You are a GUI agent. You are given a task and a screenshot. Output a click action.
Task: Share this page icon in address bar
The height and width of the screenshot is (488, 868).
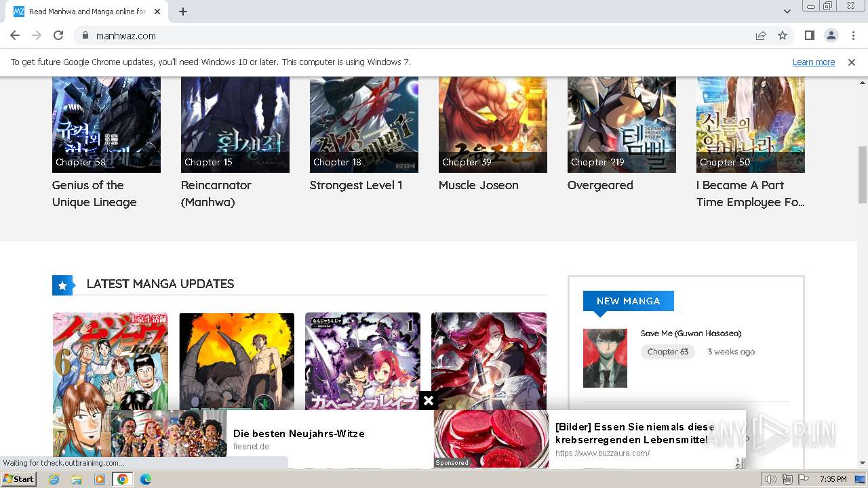[x=761, y=35]
